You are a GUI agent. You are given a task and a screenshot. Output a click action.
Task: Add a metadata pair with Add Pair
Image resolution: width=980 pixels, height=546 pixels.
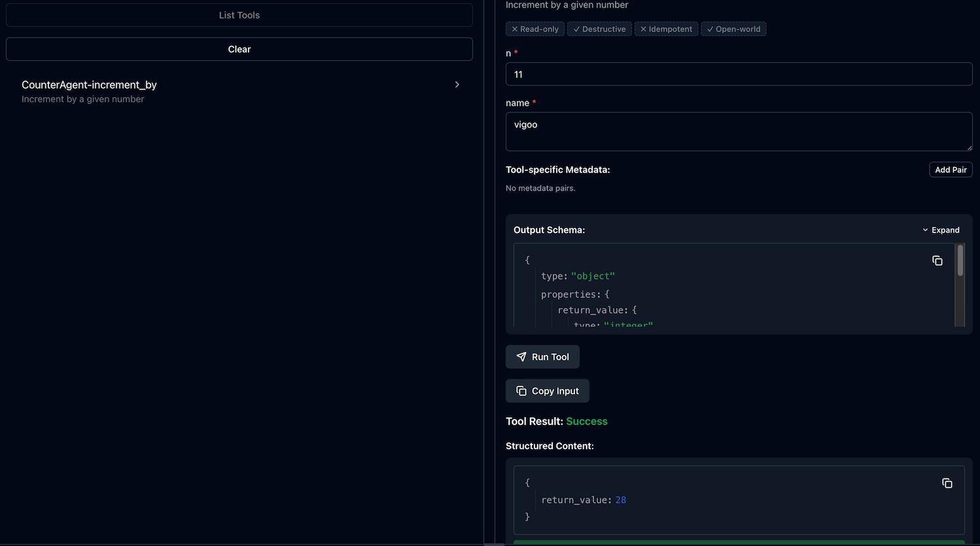coord(951,170)
